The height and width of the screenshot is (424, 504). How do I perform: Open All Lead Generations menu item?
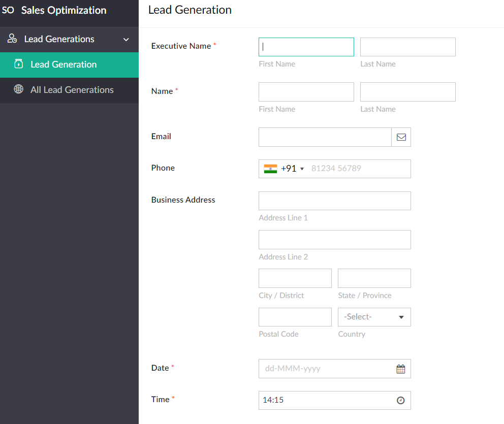tap(72, 90)
